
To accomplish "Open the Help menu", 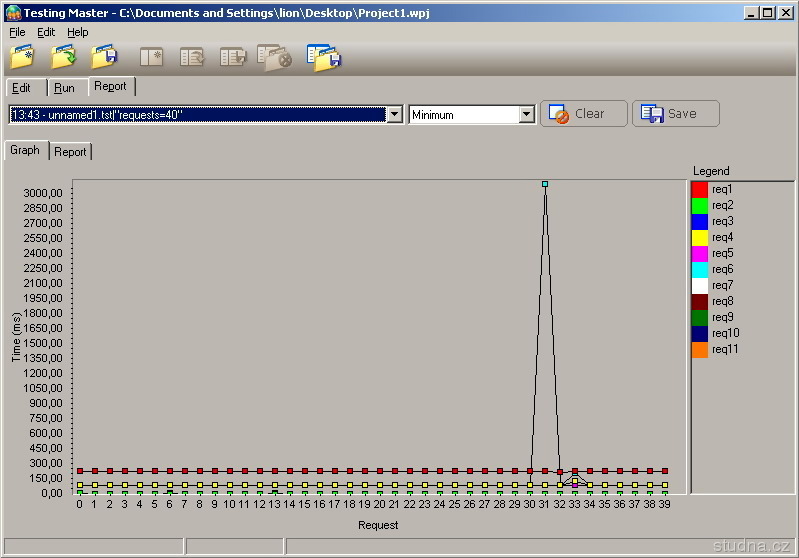I will 78,32.
